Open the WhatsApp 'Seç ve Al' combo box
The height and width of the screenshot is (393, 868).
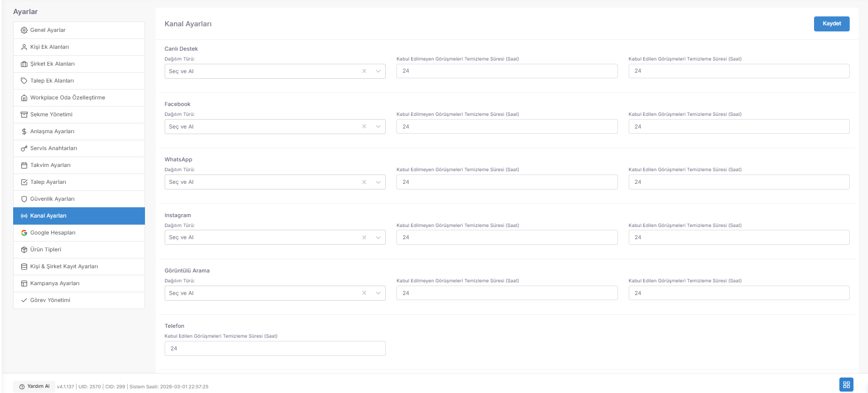pyautogui.click(x=275, y=182)
